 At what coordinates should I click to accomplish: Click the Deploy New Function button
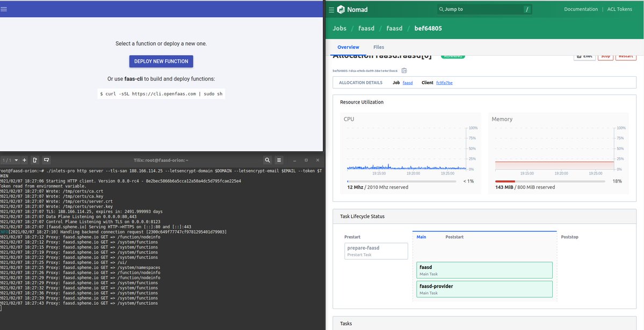coord(161,61)
